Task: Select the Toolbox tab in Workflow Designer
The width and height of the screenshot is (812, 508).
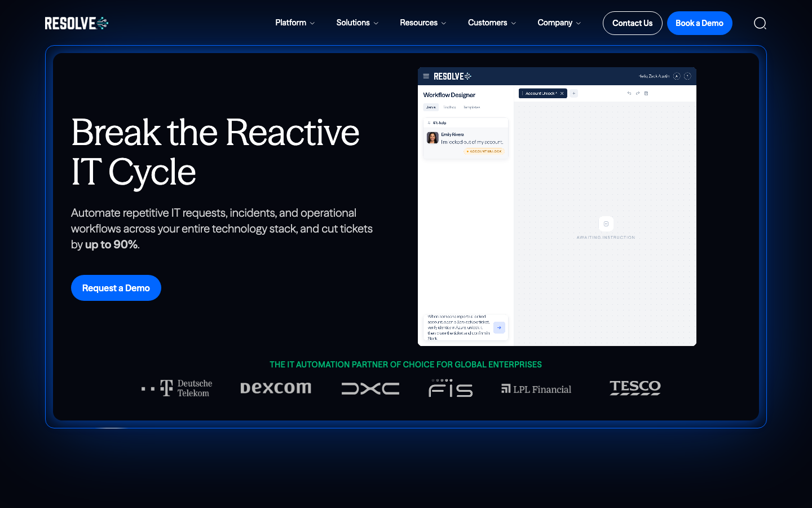Action: pyautogui.click(x=449, y=107)
